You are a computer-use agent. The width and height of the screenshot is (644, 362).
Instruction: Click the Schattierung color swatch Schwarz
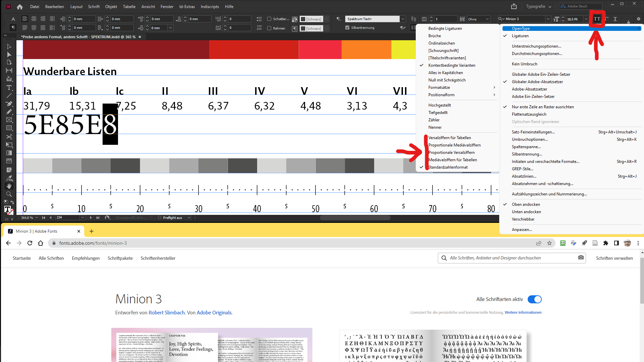click(311, 19)
